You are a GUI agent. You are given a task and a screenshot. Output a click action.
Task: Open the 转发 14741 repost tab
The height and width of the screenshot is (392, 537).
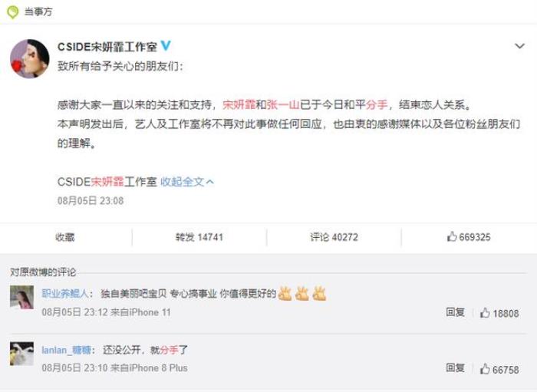pos(199,238)
